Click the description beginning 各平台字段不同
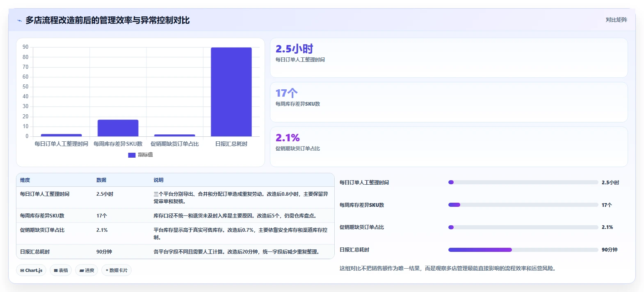644x292 pixels. click(237, 252)
